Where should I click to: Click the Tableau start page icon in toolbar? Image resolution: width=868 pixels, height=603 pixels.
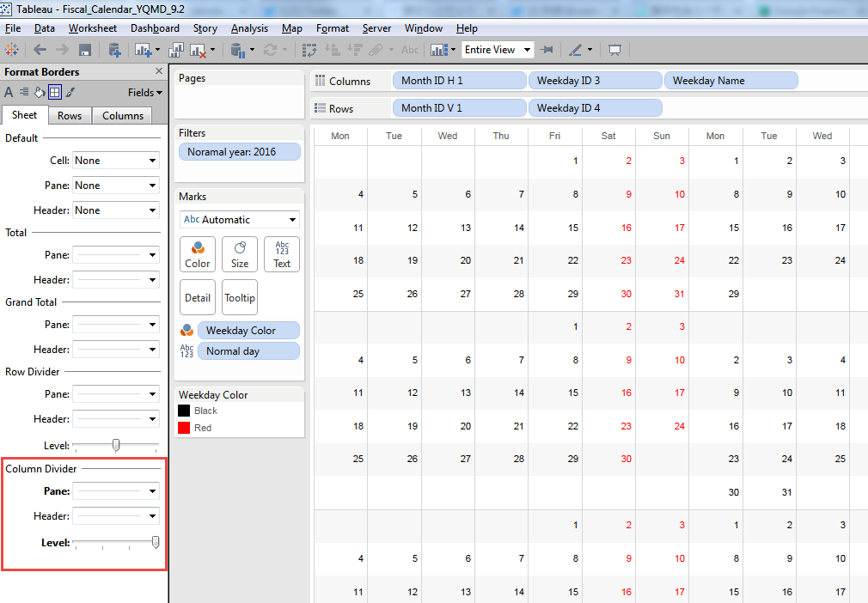pos(12,50)
